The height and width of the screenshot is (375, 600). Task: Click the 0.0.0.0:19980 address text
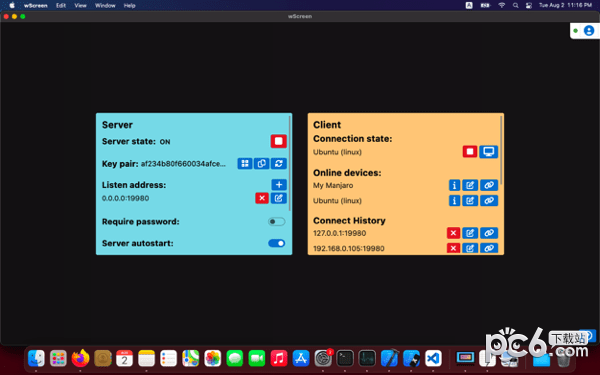[126, 198]
